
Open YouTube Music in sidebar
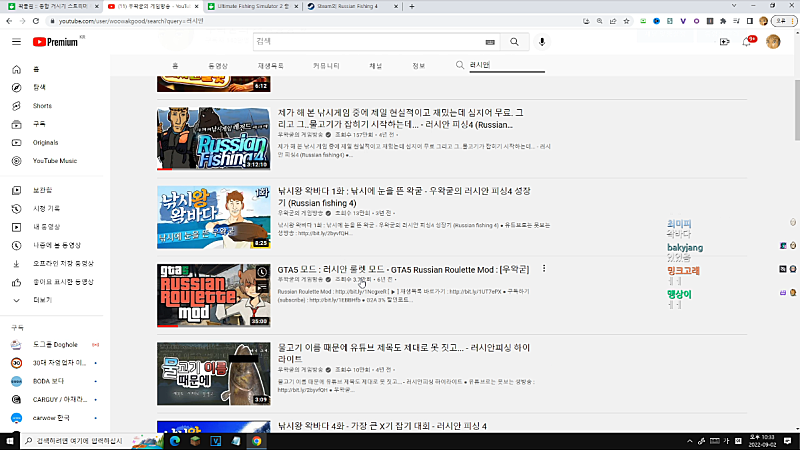point(54,160)
